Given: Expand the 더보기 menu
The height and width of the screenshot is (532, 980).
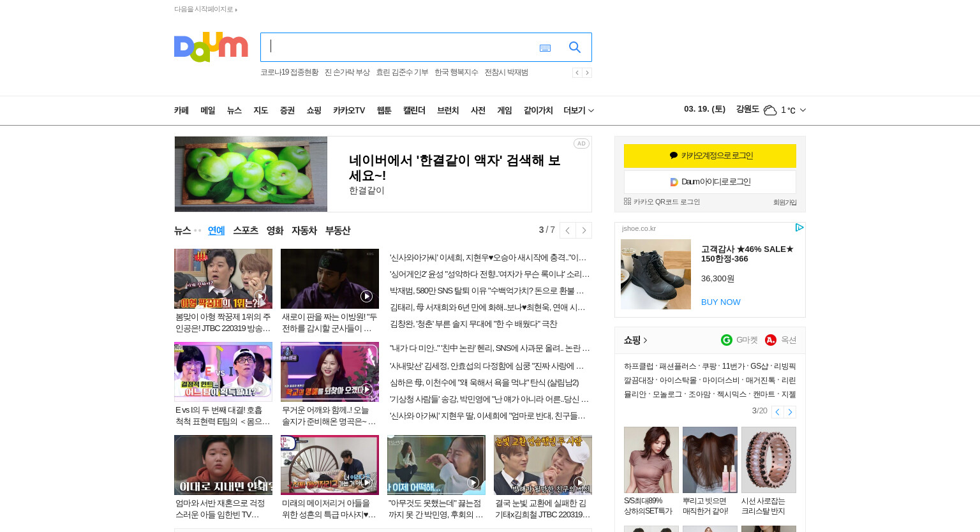Looking at the screenshot, I should [x=579, y=110].
